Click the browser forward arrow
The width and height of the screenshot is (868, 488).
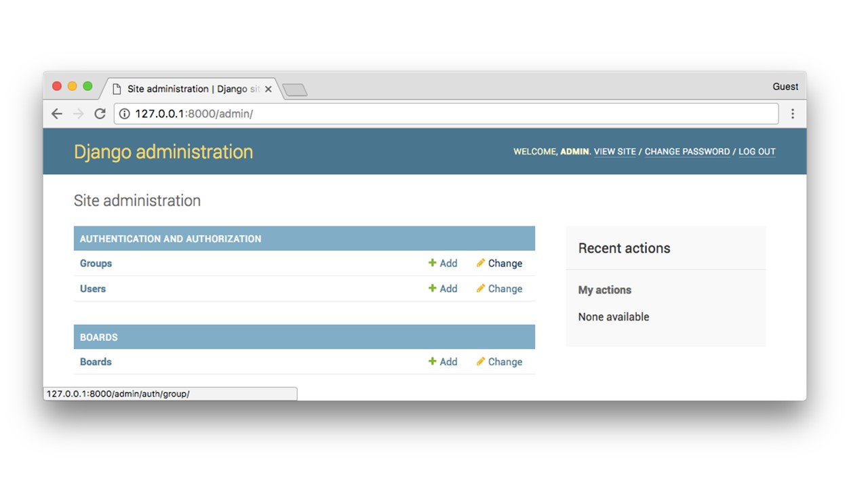[x=79, y=114]
